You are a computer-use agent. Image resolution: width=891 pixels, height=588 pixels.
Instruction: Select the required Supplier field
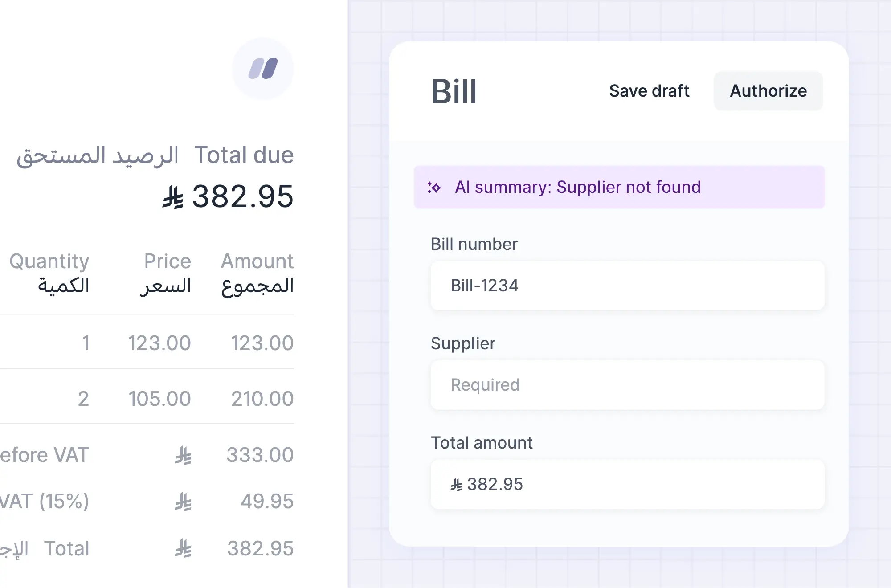pyautogui.click(x=628, y=385)
